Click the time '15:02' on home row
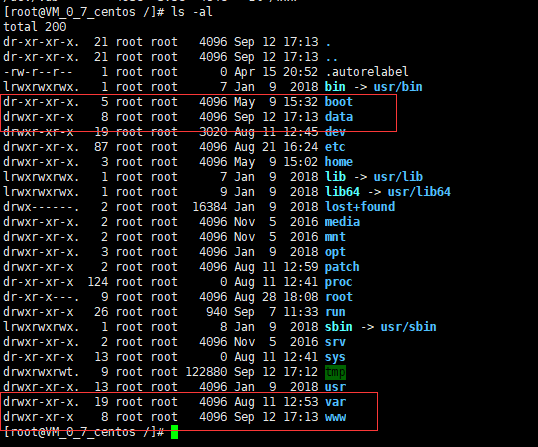Viewport: 538px width, 447px height. [x=301, y=162]
